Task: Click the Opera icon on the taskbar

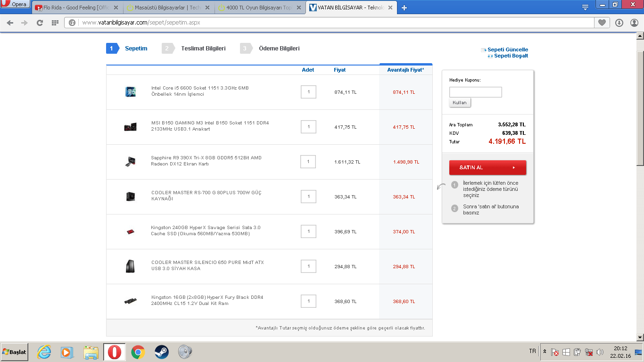Action: pyautogui.click(x=114, y=352)
